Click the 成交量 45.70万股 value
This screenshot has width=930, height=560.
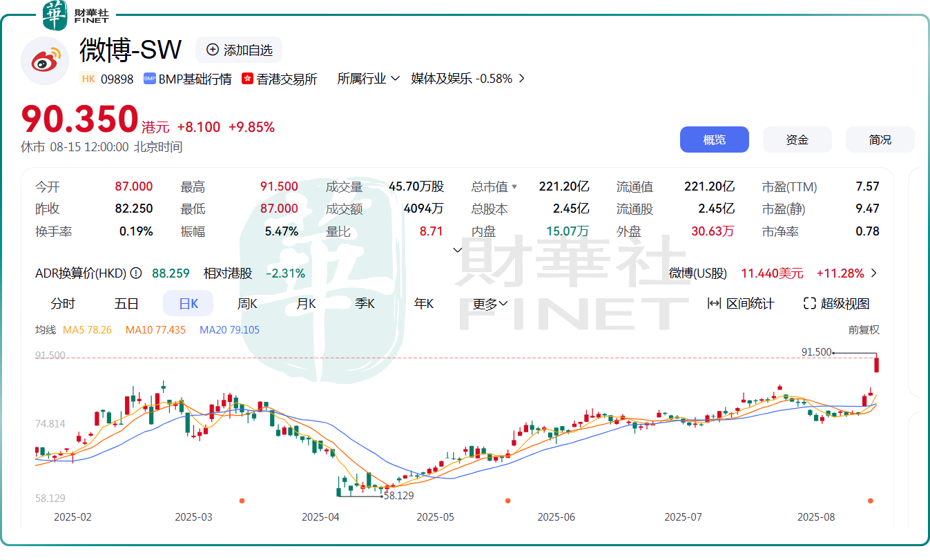click(416, 187)
